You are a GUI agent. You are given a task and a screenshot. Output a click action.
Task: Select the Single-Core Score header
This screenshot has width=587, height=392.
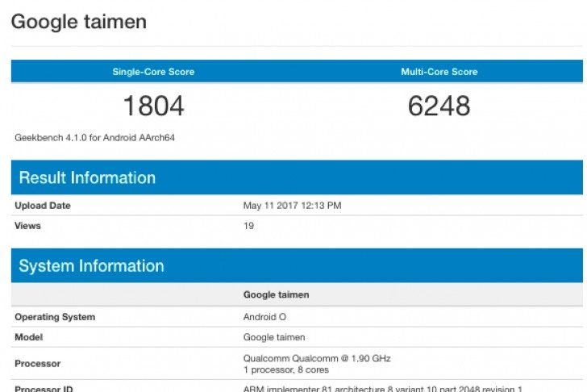[x=153, y=72]
